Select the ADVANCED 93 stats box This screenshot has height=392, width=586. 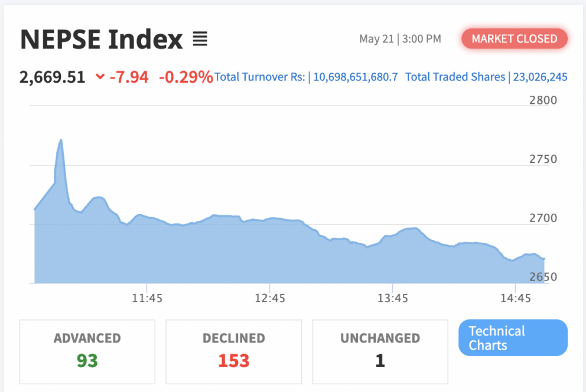click(87, 352)
